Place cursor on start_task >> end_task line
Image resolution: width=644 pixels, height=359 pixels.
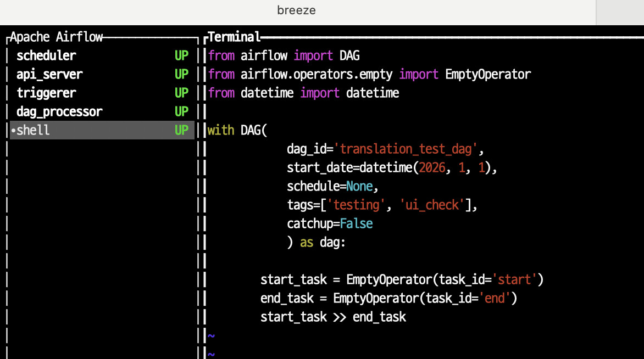coord(333,317)
